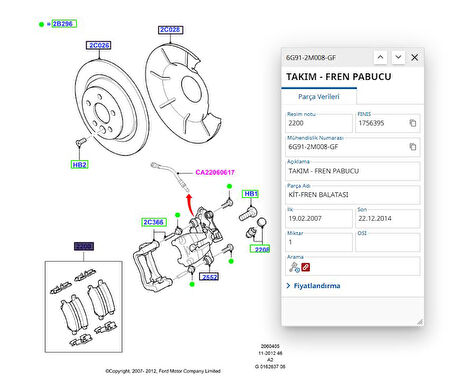
Task: Select part label 2C028 on diagram
Action: point(170,30)
